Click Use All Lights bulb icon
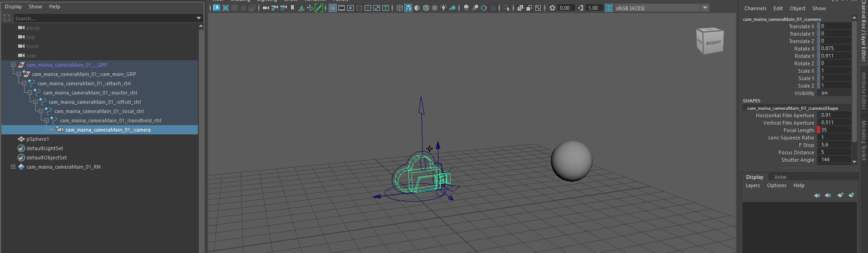This screenshot has width=868, height=253. point(444,8)
